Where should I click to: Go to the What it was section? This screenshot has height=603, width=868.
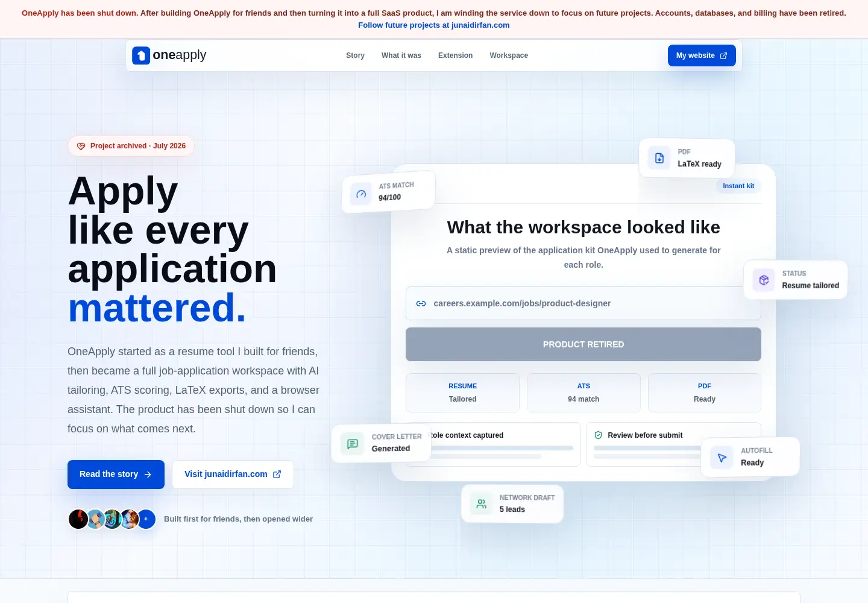pyautogui.click(x=401, y=55)
